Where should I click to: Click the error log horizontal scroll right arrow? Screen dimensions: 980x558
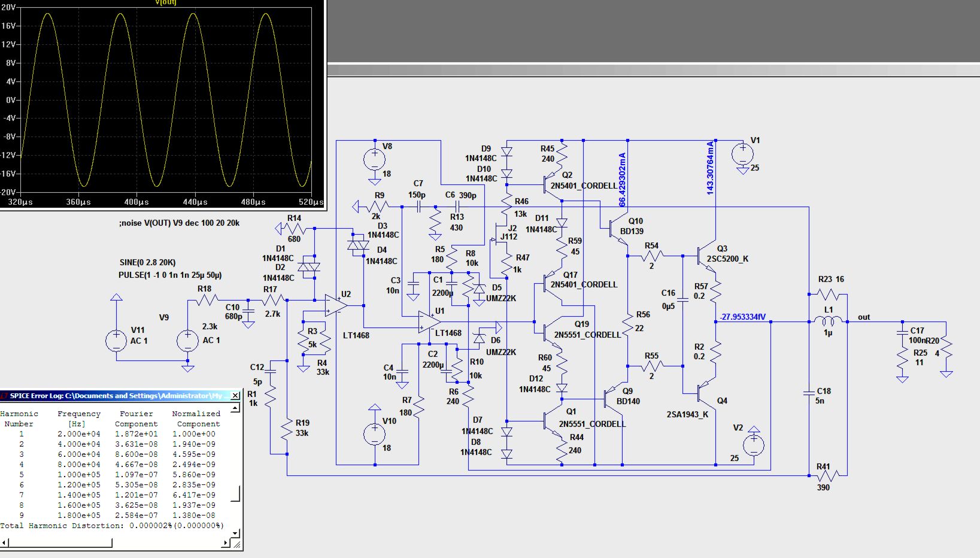point(226,542)
